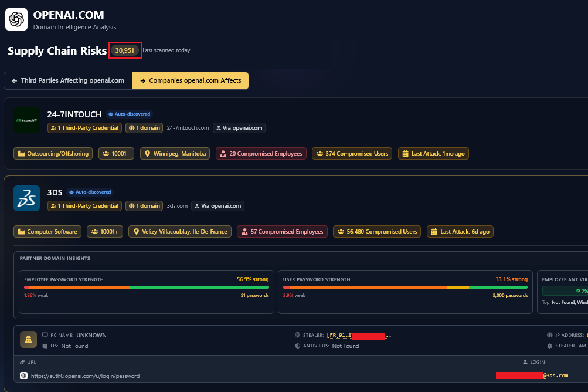Click 10001+ employee size tag for 3DS

tap(105, 232)
